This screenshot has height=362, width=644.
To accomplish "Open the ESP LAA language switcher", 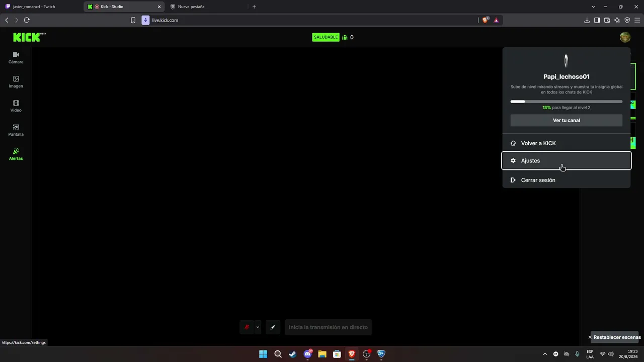I will pos(590,354).
